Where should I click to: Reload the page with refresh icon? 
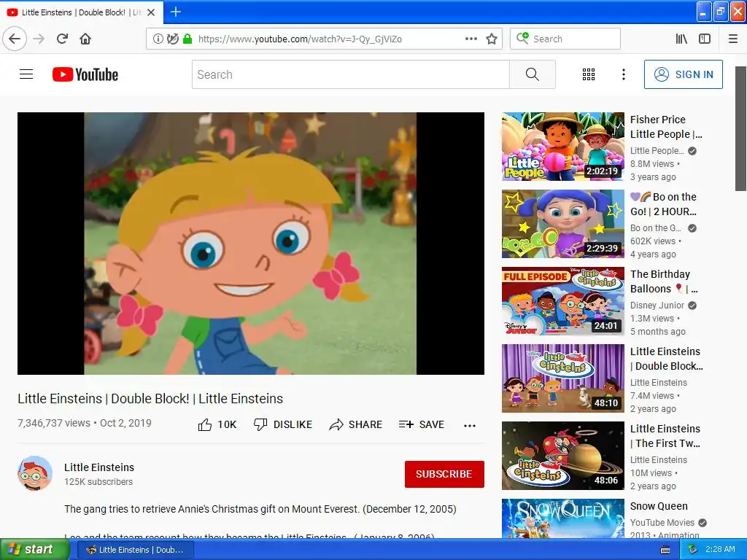[63, 39]
